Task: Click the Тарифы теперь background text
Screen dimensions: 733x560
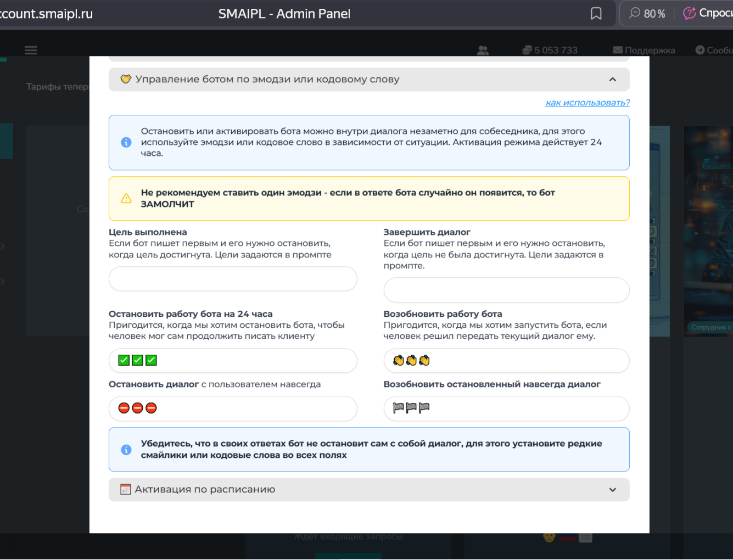Action: coord(57,87)
